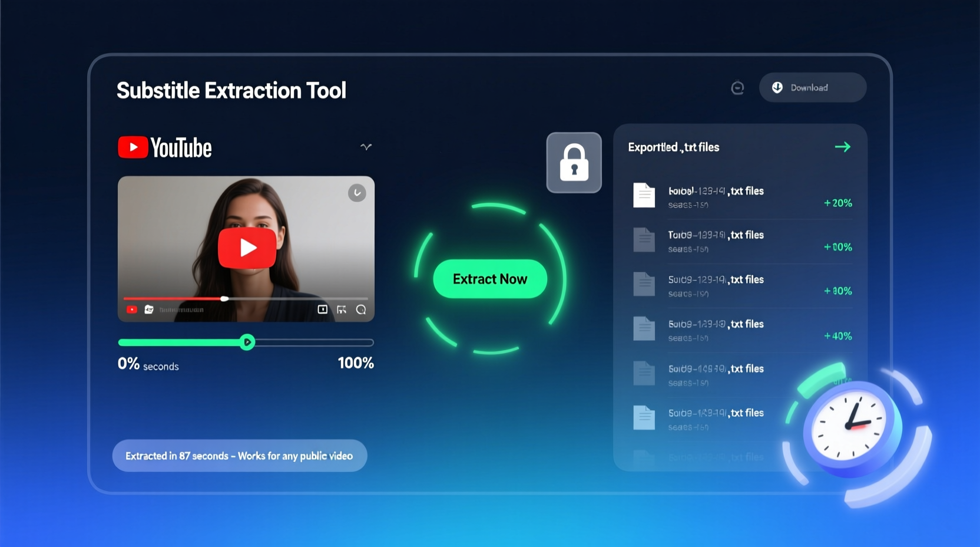Viewport: 980px width, 547px height.
Task: Open exported files with green arrow
Action: point(843,147)
